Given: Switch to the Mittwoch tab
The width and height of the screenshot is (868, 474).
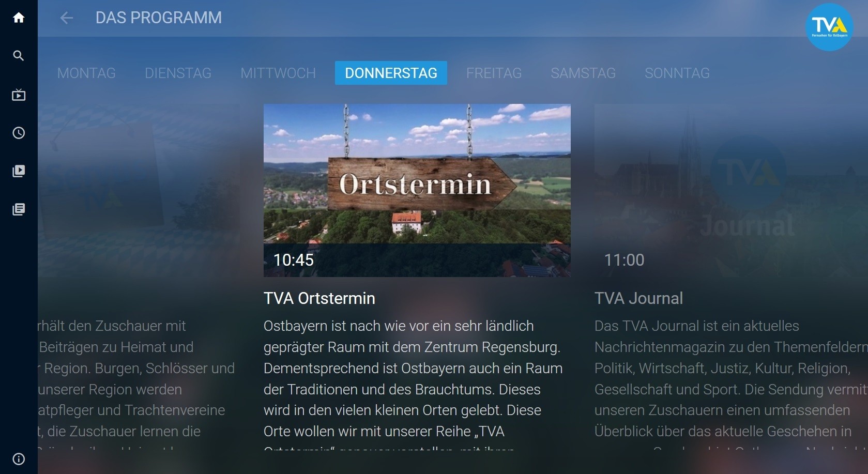Looking at the screenshot, I should [x=278, y=73].
